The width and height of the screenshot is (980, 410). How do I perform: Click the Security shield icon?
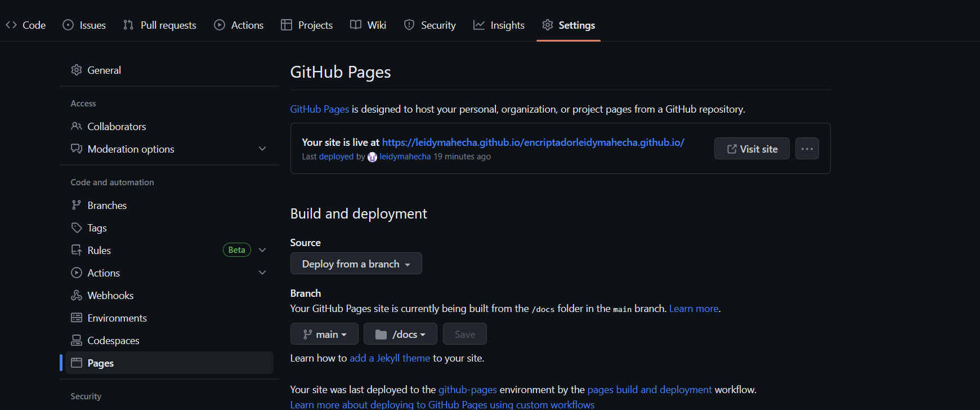pyautogui.click(x=409, y=25)
